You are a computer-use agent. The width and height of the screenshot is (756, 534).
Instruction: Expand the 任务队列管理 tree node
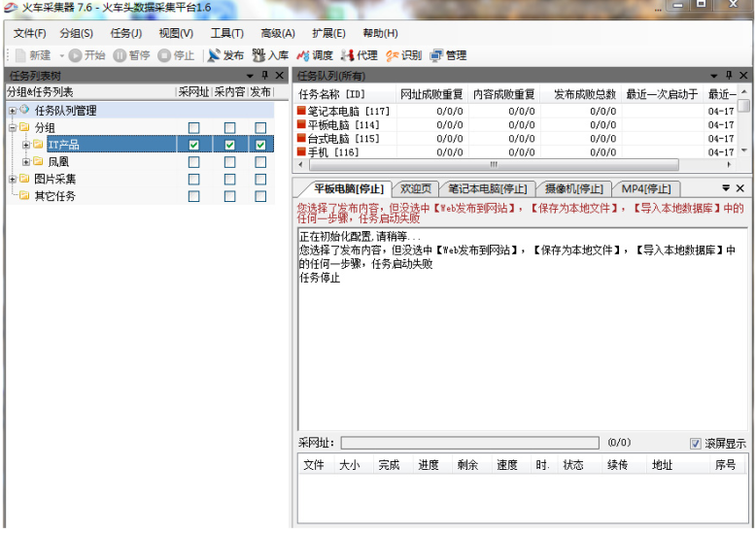tap(13, 111)
